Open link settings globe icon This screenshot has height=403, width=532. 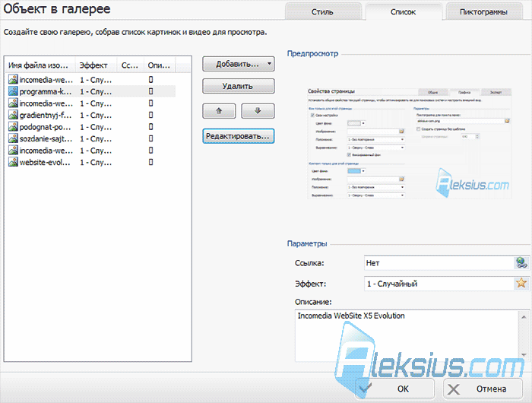(x=521, y=263)
